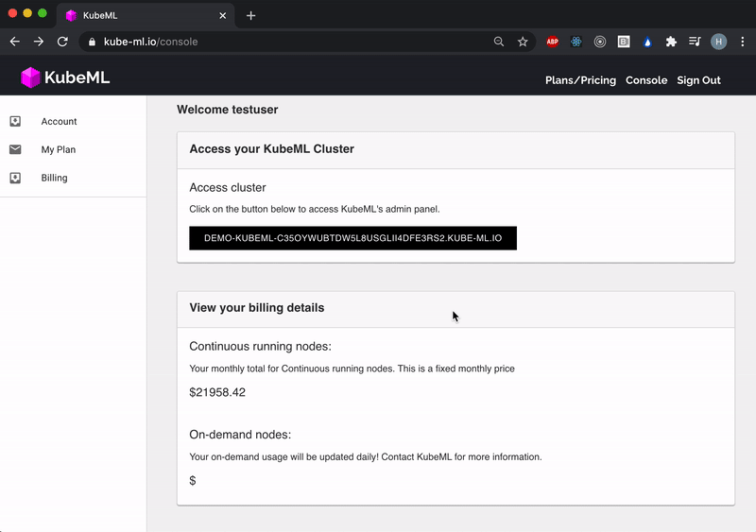The width and height of the screenshot is (756, 532).
Task: Go to Console in the header
Action: [646, 80]
